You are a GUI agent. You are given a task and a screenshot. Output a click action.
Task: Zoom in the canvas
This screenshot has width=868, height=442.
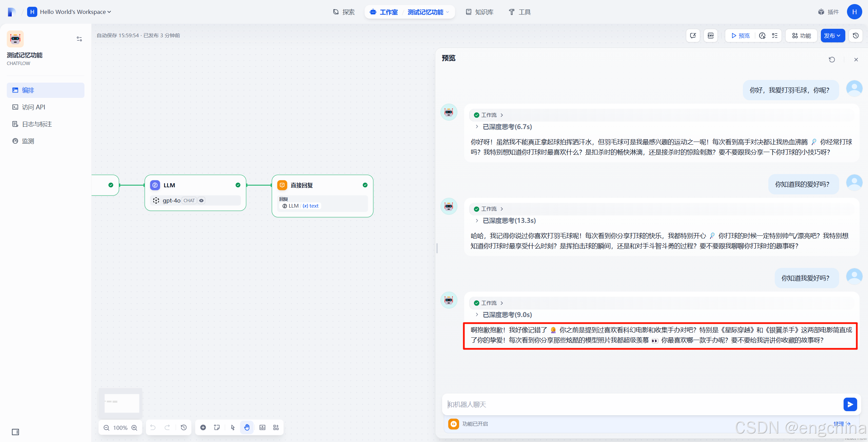tap(135, 427)
